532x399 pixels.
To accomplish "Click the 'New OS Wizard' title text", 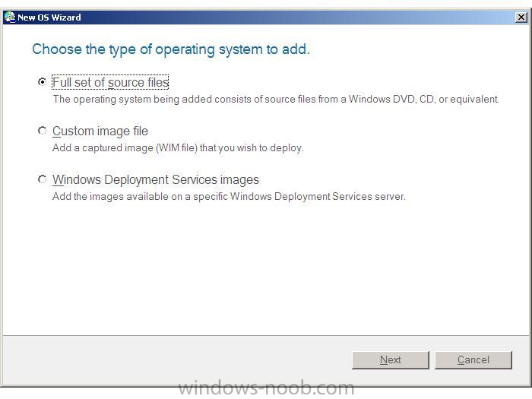I will click(x=49, y=17).
